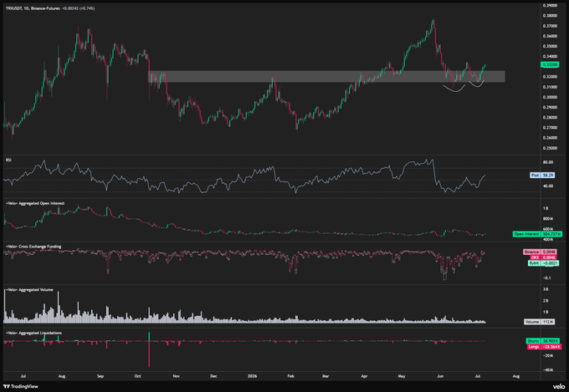Select the green 0.33208 current price label
This screenshot has height=392, width=569.
coord(550,64)
